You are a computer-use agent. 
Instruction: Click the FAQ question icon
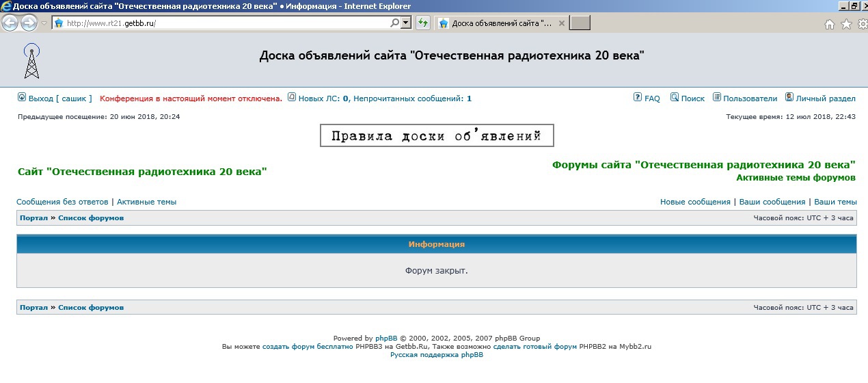(x=638, y=97)
